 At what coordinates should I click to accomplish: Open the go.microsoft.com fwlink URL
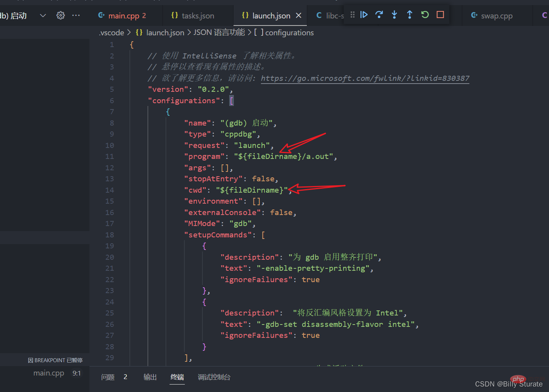(x=365, y=78)
